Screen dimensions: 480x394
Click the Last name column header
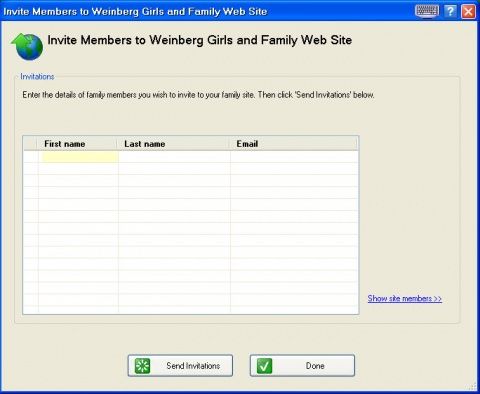tap(173, 144)
